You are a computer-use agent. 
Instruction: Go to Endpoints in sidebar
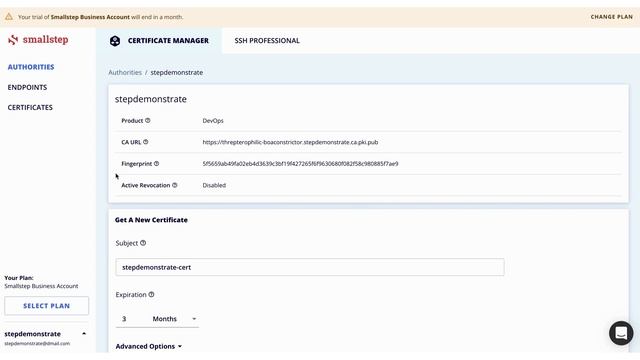pos(27,87)
